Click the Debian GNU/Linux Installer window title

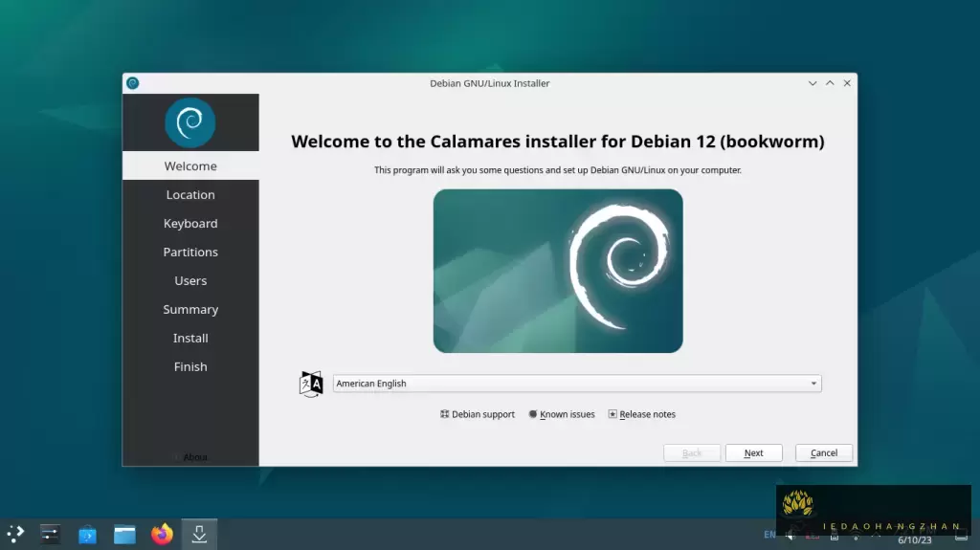click(489, 83)
